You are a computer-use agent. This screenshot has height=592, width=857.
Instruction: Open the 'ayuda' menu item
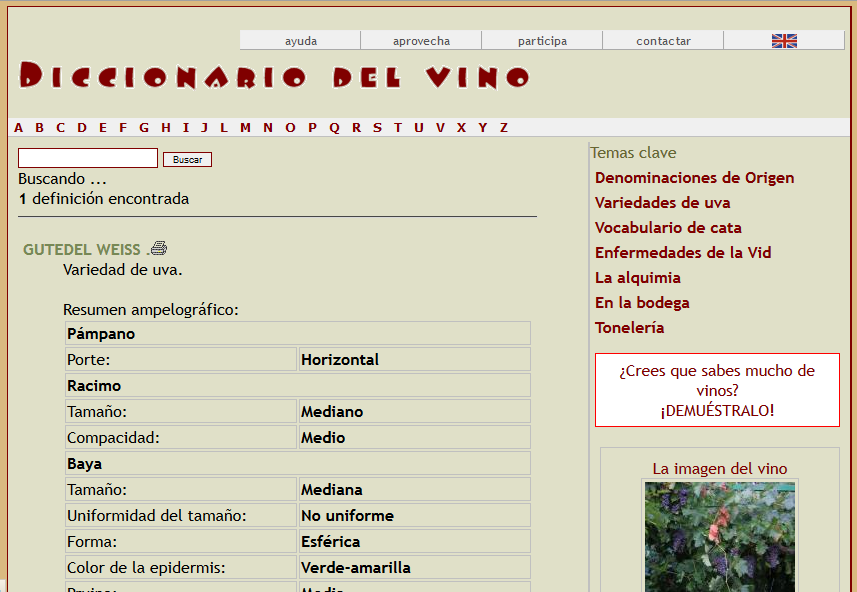point(301,41)
